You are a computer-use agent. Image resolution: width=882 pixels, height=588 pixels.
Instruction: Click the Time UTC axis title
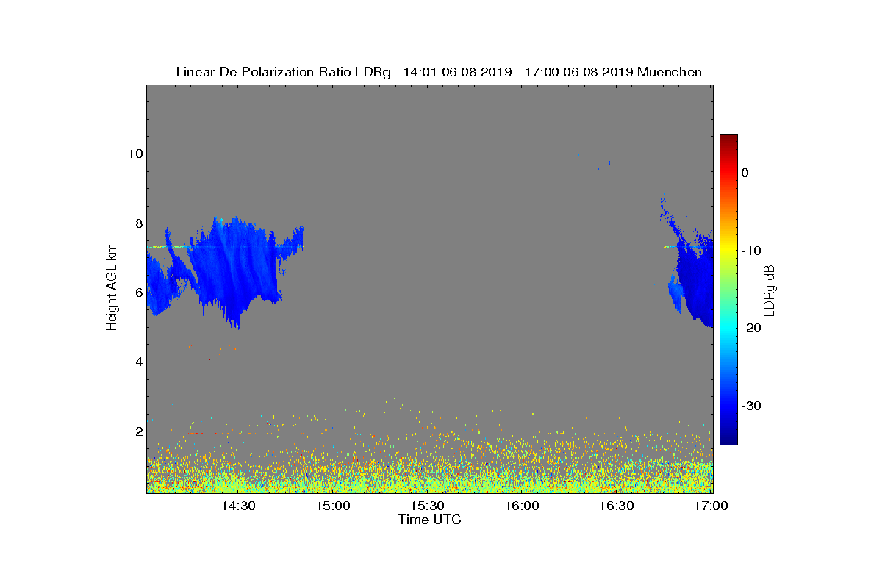430,520
